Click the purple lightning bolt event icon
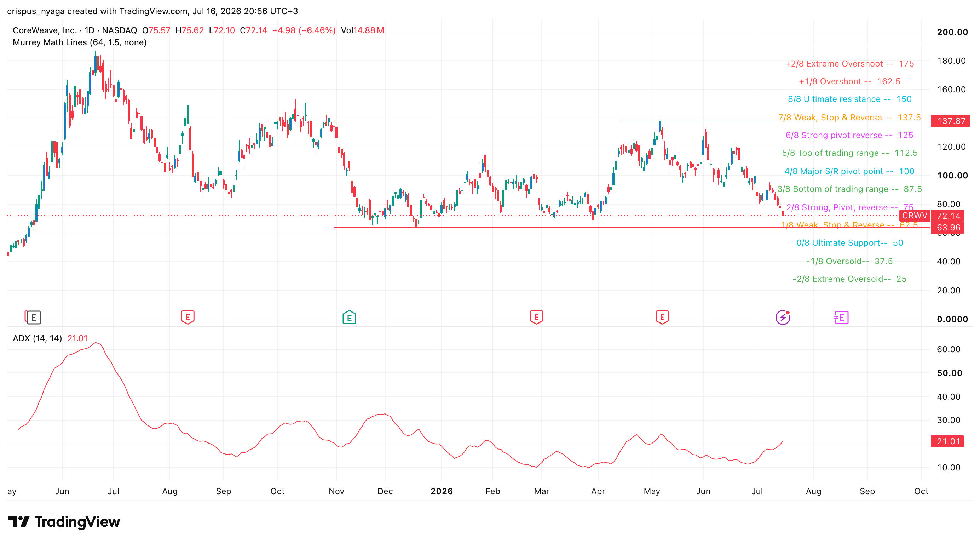This screenshot has height=543, width=980. click(783, 317)
